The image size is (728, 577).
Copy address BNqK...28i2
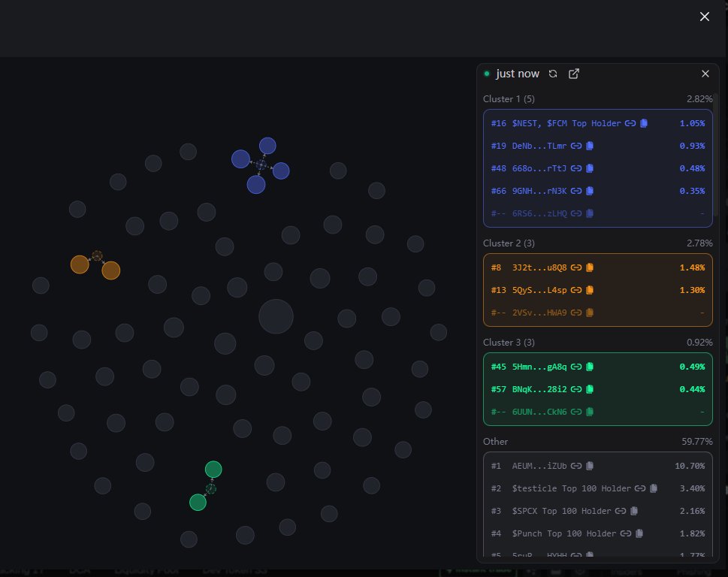[590, 389]
